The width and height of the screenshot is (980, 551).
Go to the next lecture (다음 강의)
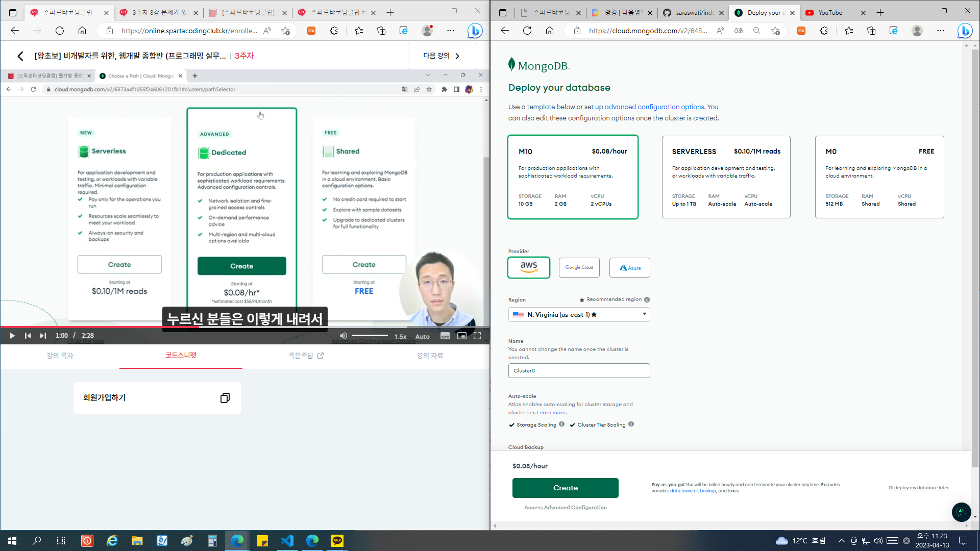point(442,56)
